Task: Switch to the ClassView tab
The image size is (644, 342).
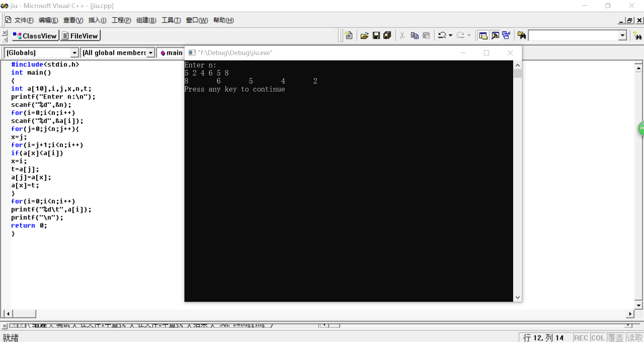Action: (x=35, y=36)
